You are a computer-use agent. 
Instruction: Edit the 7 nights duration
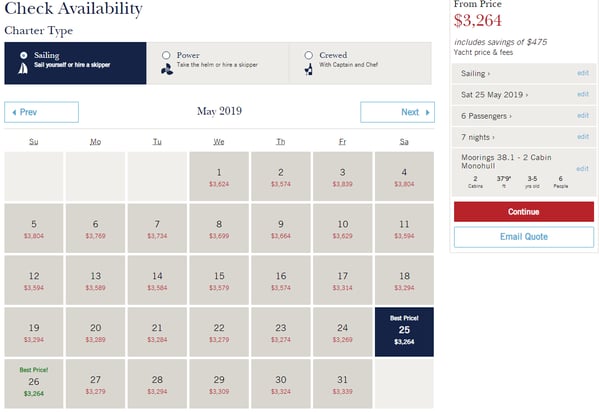coord(582,136)
